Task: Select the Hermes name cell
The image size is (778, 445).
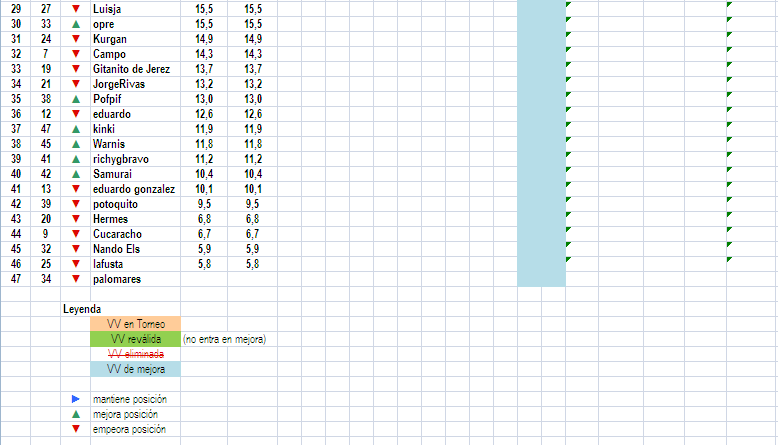Action: coord(135,219)
